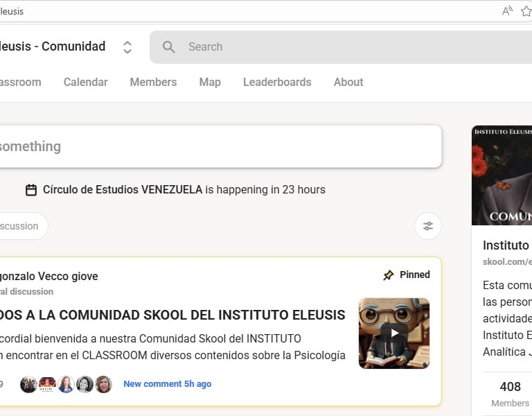The width and height of the screenshot is (532, 416).
Task: Click the 408 Members count
Action: click(x=510, y=394)
